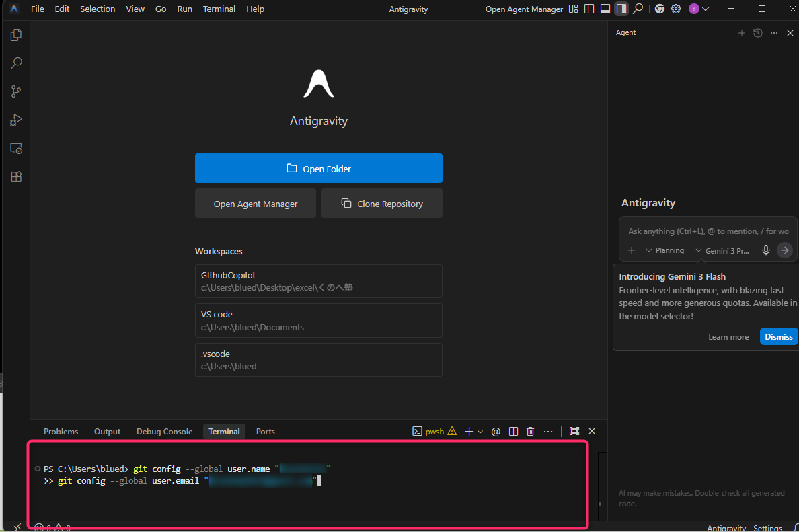Open Run and Debug view
Viewport: 799px width, 532px height.
[x=16, y=120]
